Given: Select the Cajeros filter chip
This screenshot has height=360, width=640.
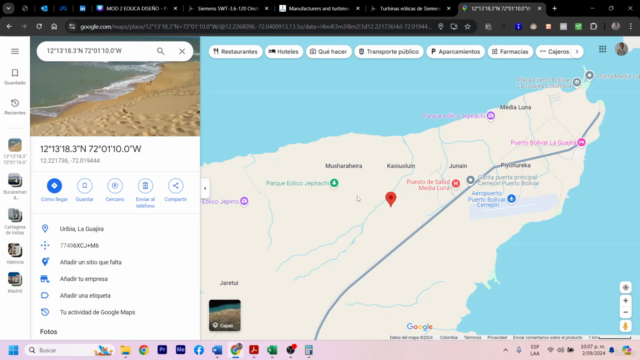Looking at the screenshot, I should 554,51.
